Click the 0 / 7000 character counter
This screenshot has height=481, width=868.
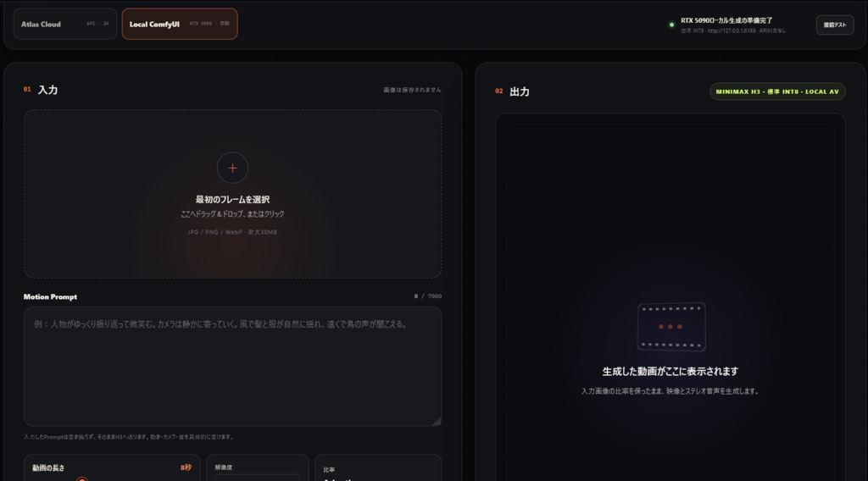click(428, 296)
